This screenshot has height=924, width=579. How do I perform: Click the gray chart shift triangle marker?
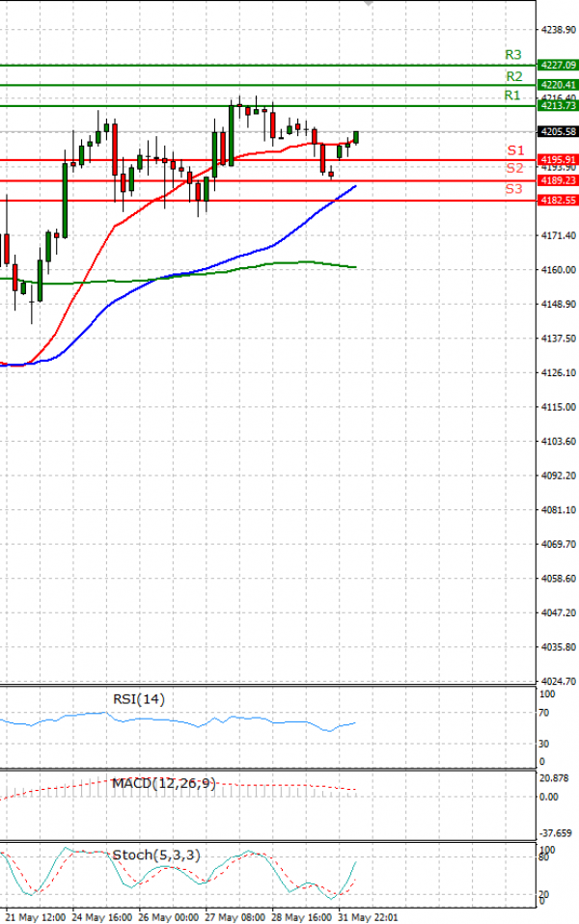click(369, 3)
